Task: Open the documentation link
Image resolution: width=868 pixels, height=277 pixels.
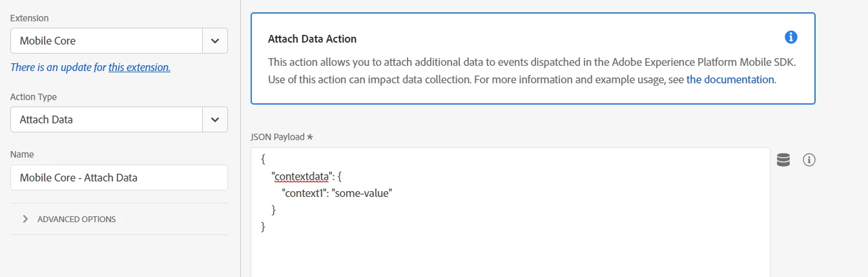Action: tap(730, 79)
